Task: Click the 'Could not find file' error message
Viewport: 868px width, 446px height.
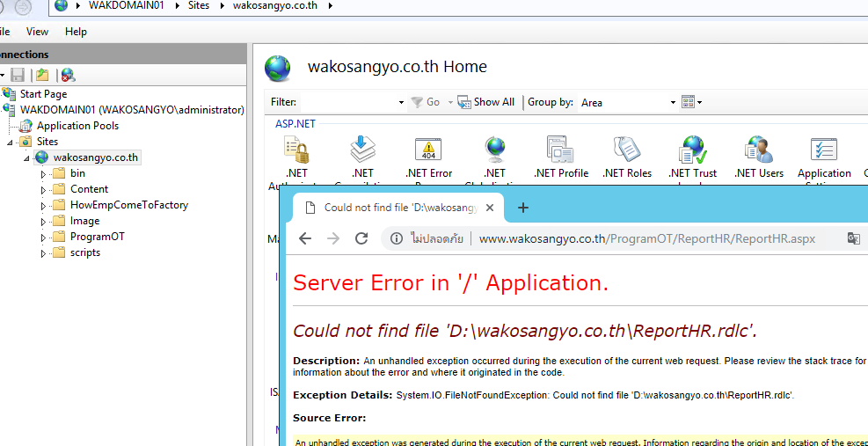Action: coord(525,331)
